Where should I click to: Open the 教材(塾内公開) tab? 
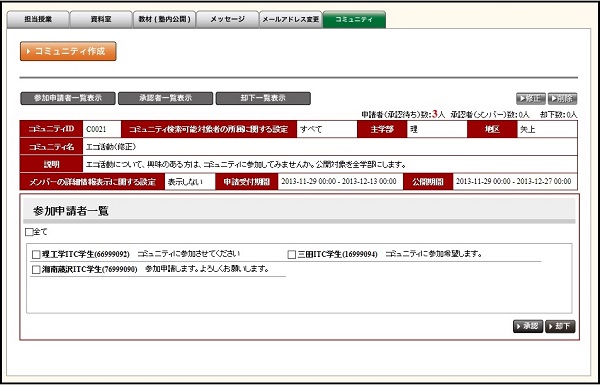click(x=164, y=20)
